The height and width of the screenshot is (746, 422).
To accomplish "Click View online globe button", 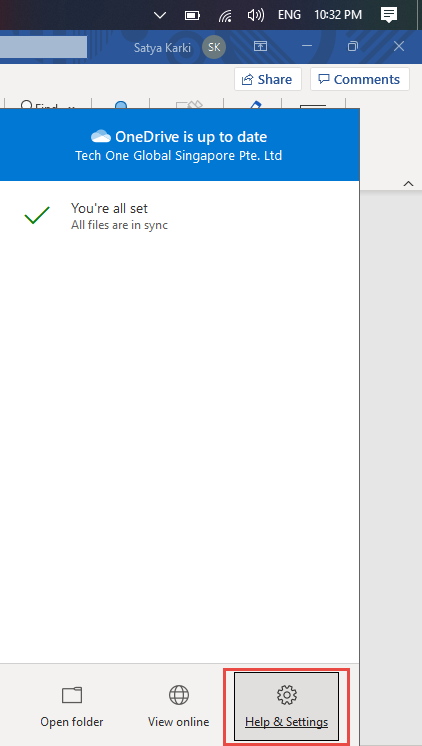I will [x=178, y=707].
